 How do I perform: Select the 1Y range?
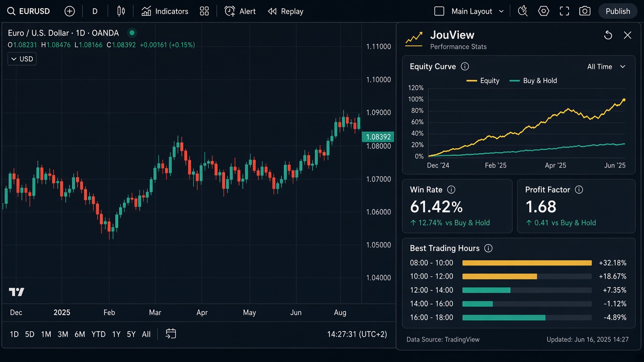[116, 334]
